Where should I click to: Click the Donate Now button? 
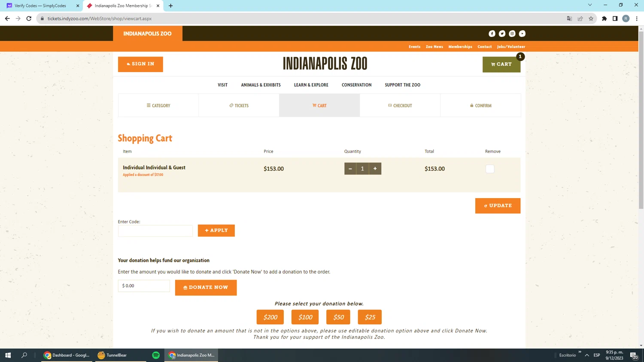(x=206, y=287)
